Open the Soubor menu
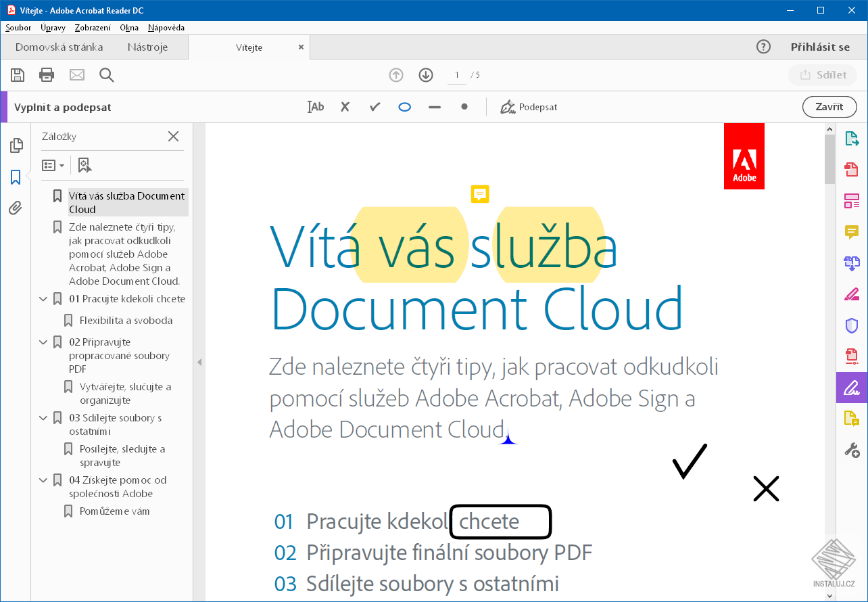Screen dimensions: 868x602 pyautogui.click(x=18, y=28)
